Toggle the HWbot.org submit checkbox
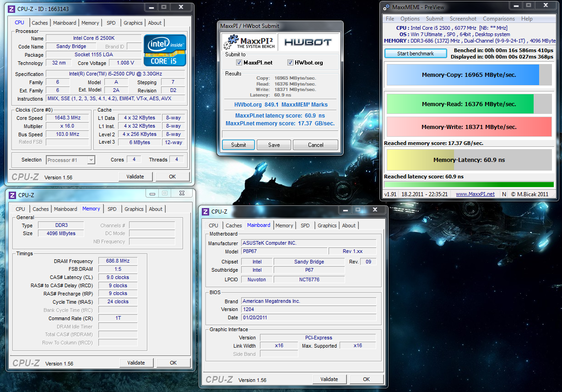 point(290,63)
